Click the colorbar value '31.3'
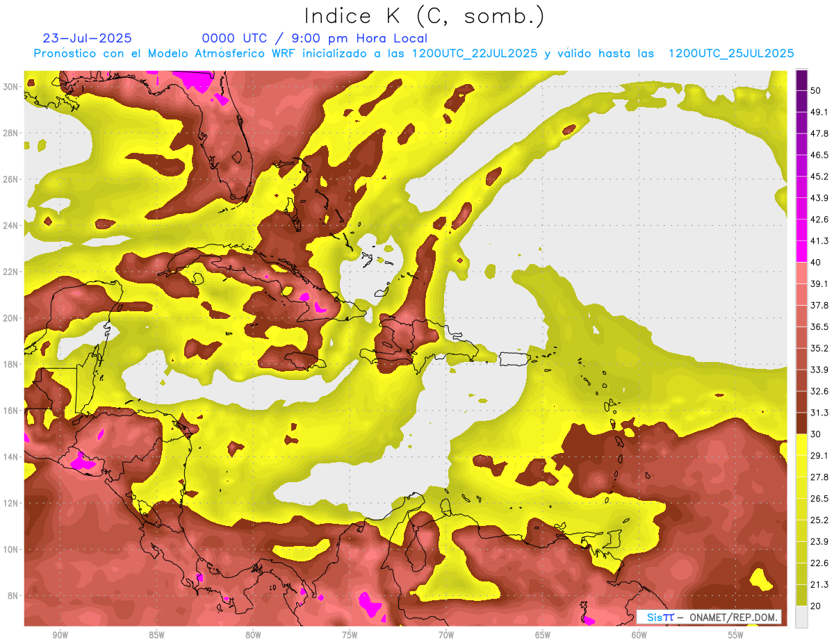The height and width of the screenshot is (644, 834). 819,413
